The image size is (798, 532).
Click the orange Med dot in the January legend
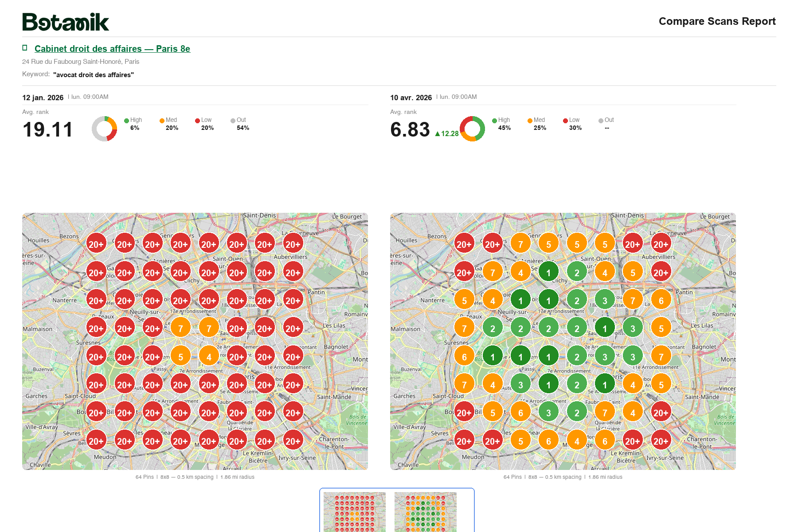point(162,121)
